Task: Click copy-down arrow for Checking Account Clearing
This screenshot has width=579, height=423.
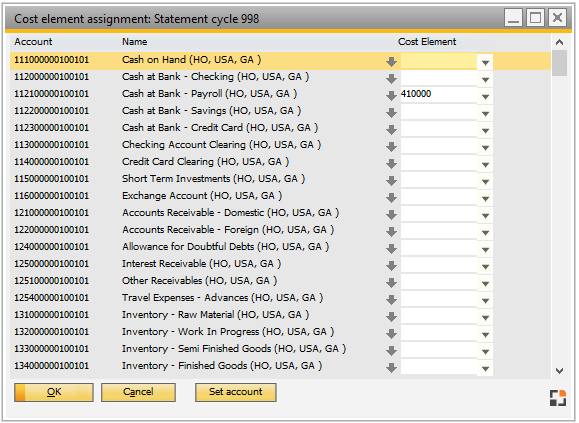Action: (x=391, y=147)
